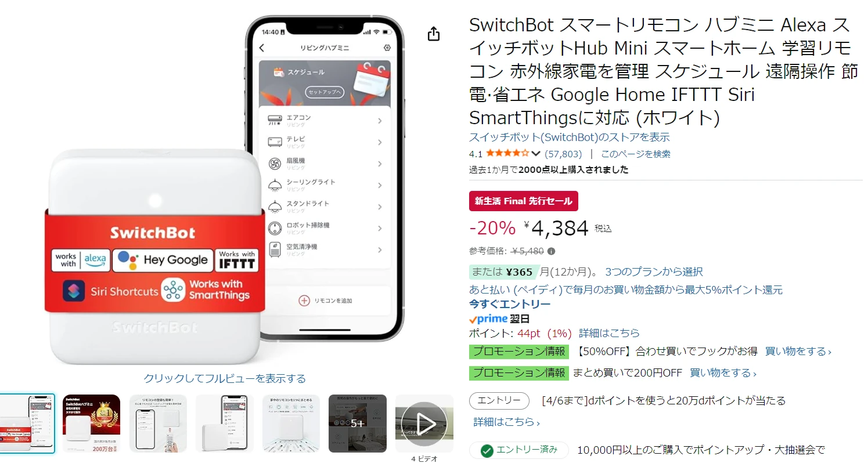
Task: Click 買い物をする next to まとめ買いで200円OFF
Action: click(x=723, y=372)
